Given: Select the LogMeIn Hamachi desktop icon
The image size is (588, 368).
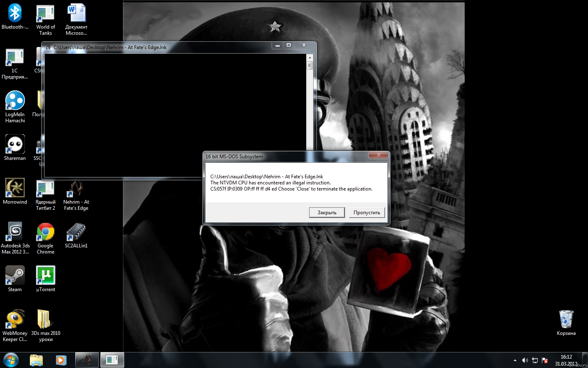Looking at the screenshot, I should (15, 107).
